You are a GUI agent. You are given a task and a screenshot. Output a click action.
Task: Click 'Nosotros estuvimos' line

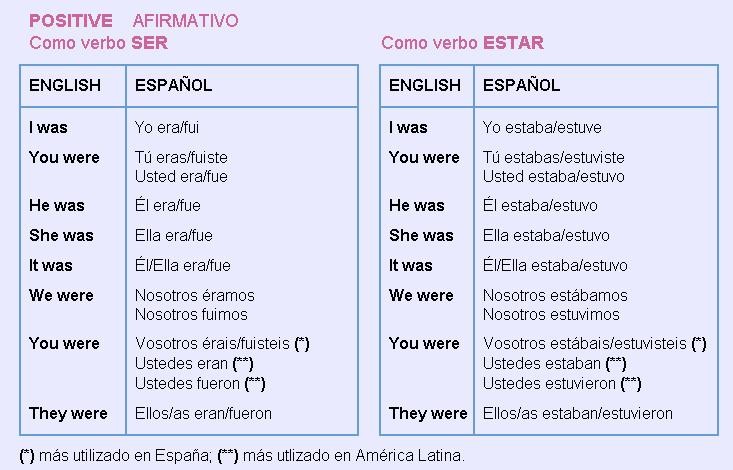tap(551, 314)
